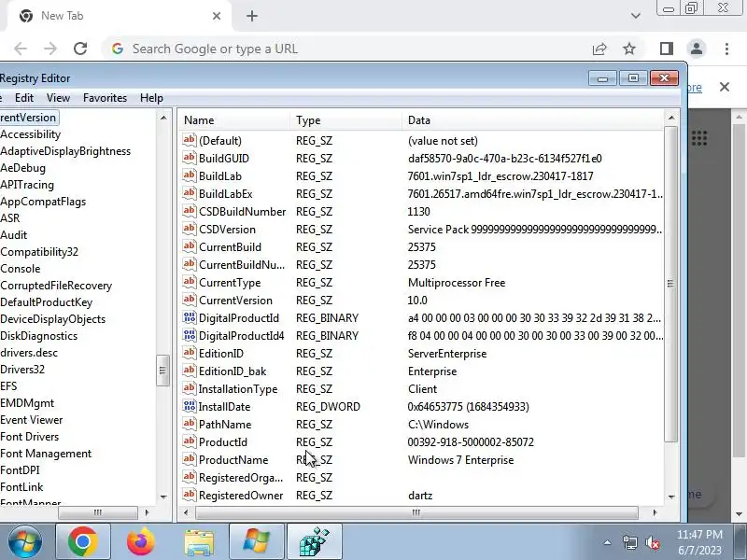
Task: Select the CurrentType value name
Action: coord(230,283)
